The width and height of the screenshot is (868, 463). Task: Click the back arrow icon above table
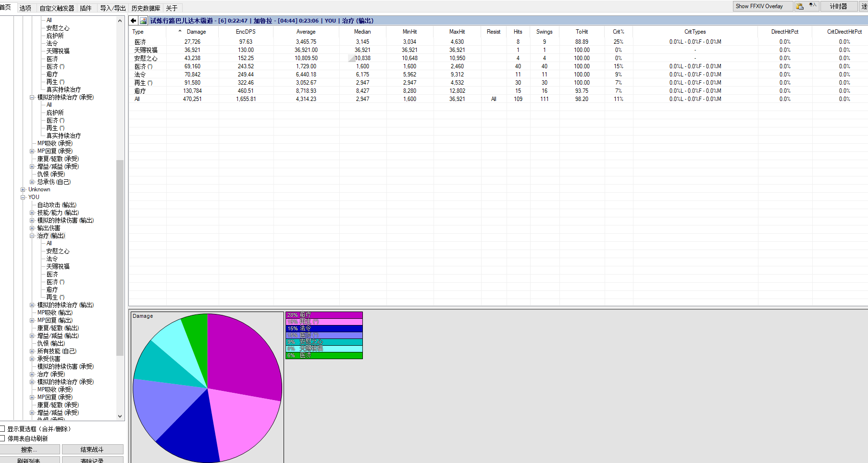point(134,21)
